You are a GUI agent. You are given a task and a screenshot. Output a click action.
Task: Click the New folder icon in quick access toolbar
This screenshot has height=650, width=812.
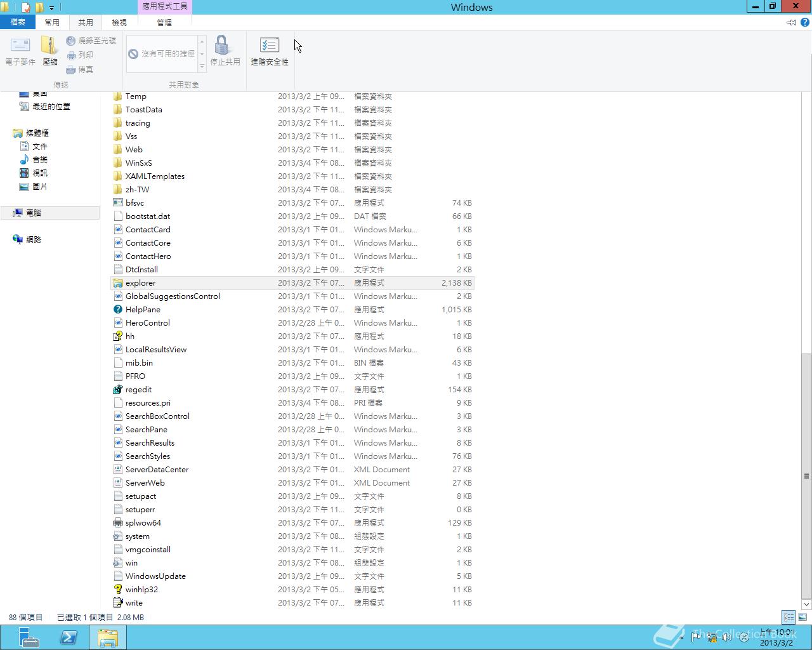coord(39,8)
